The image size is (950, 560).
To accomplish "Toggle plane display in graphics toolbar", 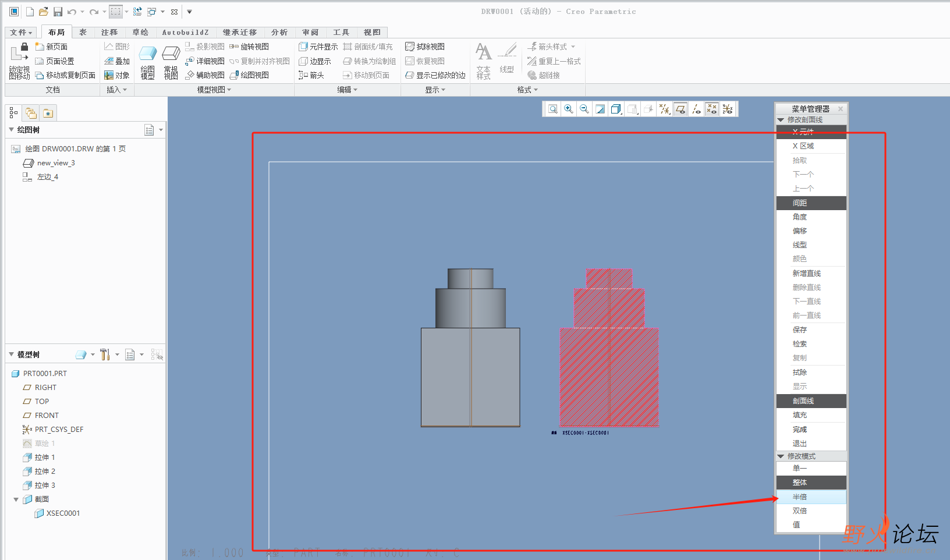I will tap(680, 109).
